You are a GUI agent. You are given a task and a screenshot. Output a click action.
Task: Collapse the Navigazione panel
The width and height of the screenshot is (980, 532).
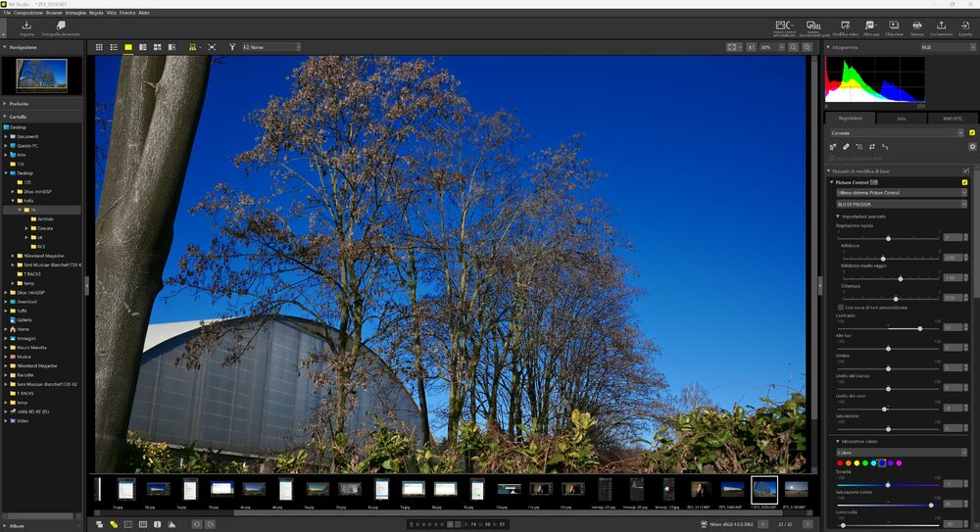[x=4, y=47]
